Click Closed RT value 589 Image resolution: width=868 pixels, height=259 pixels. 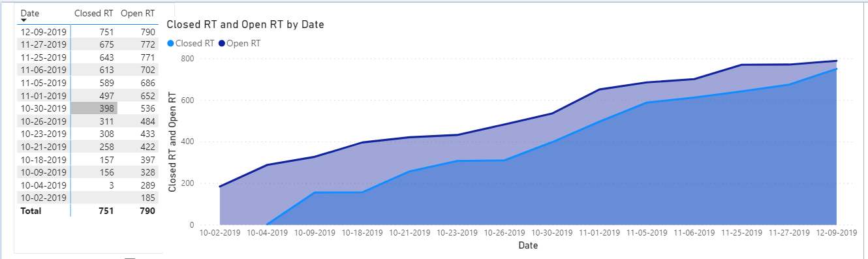(106, 83)
